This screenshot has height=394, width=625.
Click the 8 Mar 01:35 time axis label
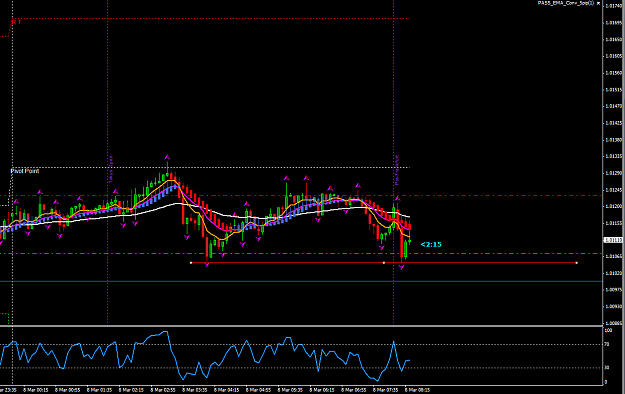(99, 390)
